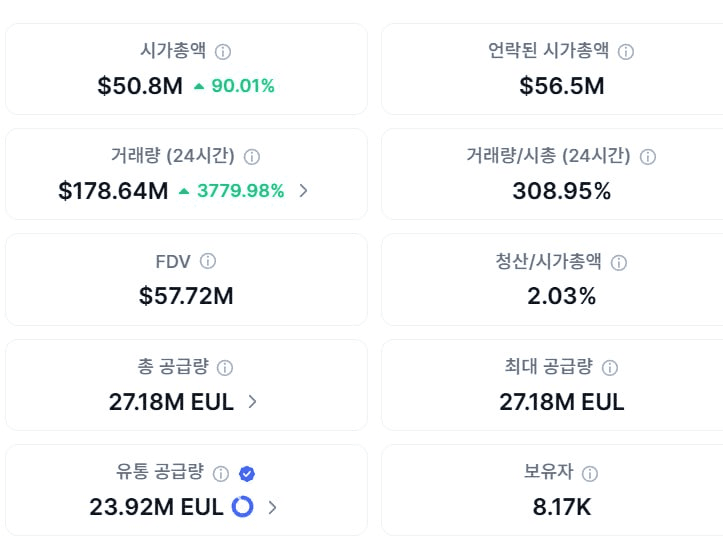Click the blue verified badge on 유통 공급량
The height and width of the screenshot is (538, 723).
pyautogui.click(x=247, y=473)
